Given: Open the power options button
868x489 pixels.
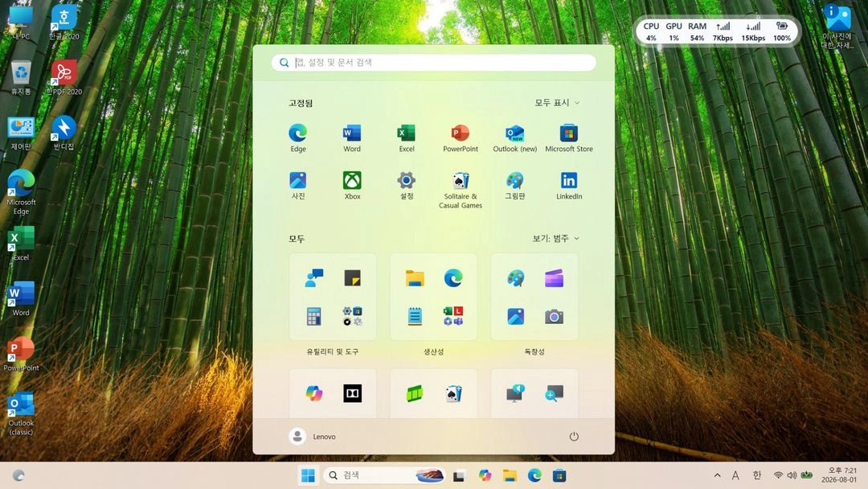Looking at the screenshot, I should tap(574, 437).
